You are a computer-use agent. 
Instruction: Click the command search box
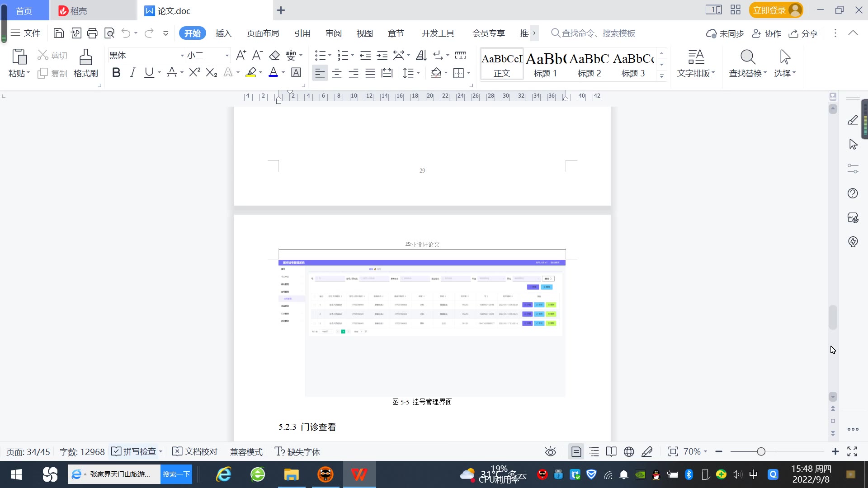click(593, 33)
